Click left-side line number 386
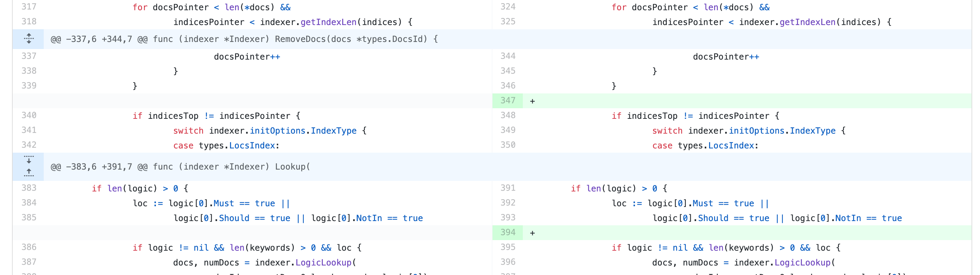 click(29, 248)
